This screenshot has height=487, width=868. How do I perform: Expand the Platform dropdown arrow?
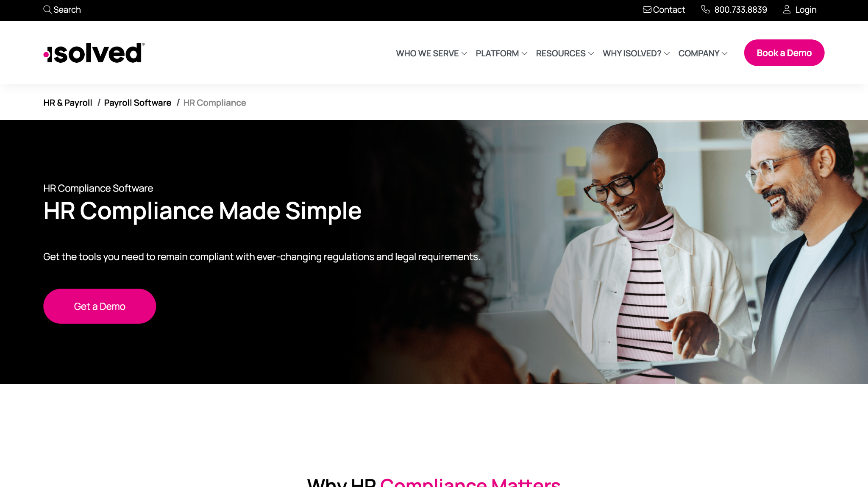tap(524, 53)
